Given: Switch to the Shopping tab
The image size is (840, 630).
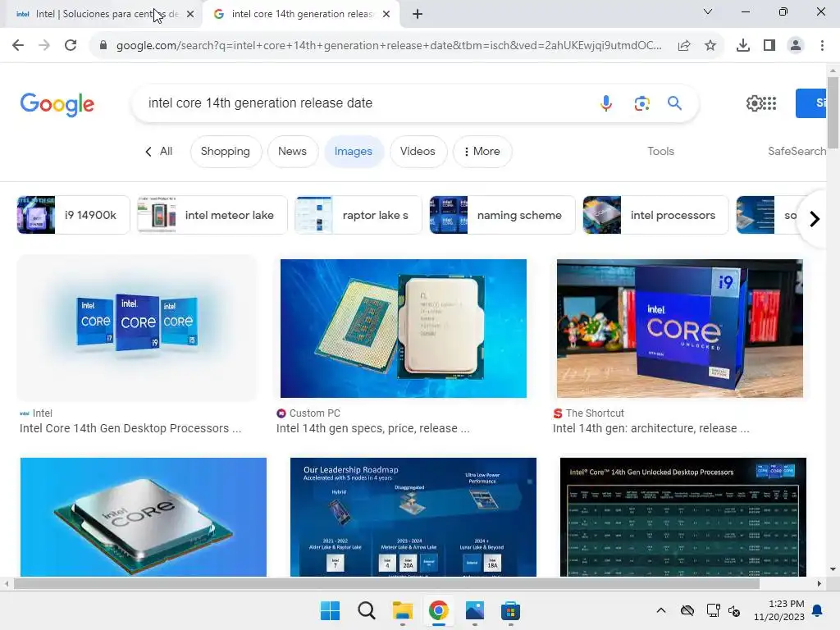Looking at the screenshot, I should (x=226, y=152).
